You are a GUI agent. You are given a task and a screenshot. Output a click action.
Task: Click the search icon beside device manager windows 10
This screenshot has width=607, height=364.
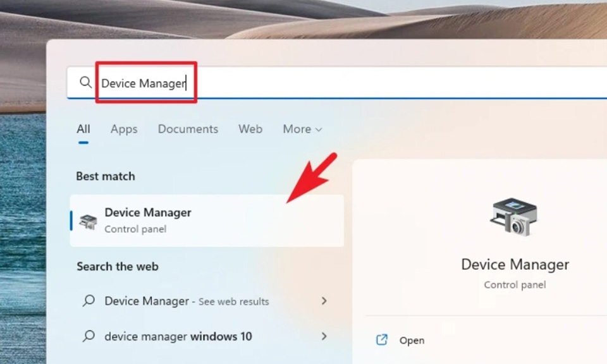pos(89,336)
